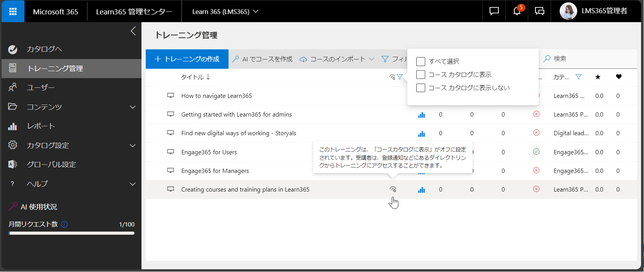644x272 pixels.
Task: Open Engage365 for Users course
Action: [x=209, y=152]
